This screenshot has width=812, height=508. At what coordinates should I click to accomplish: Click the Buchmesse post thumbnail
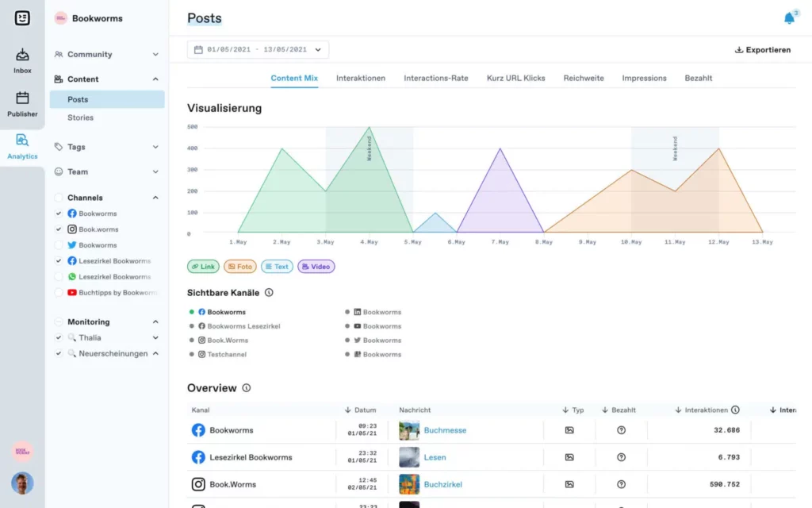point(409,430)
